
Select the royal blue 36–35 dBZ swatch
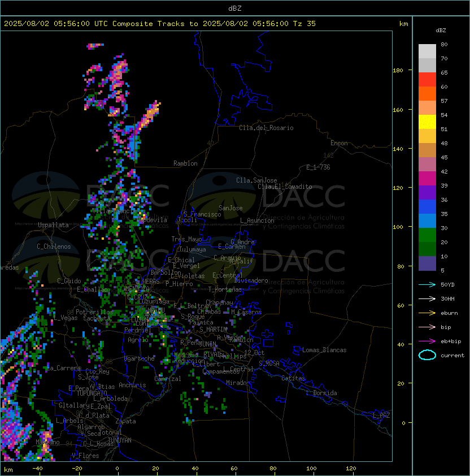point(427,206)
